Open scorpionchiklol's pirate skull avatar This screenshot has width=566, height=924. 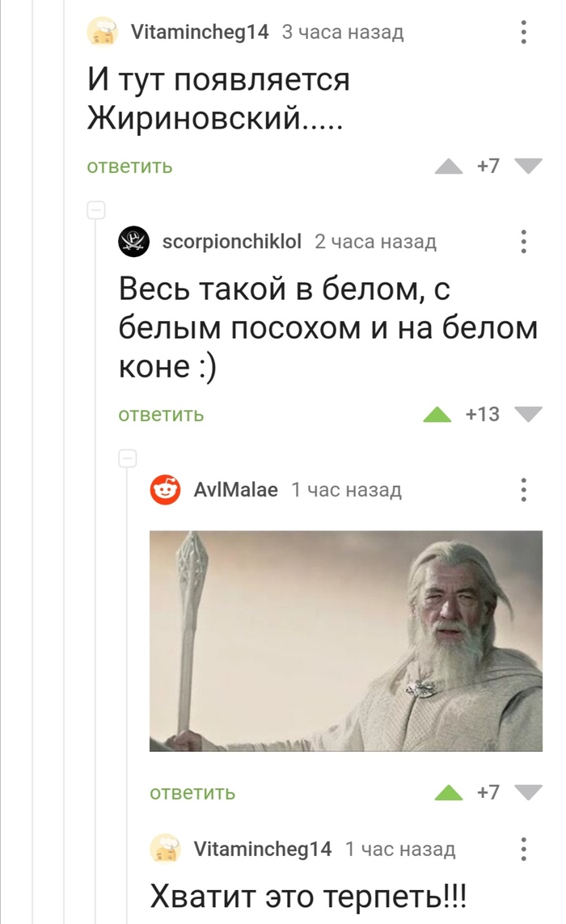tap(134, 242)
